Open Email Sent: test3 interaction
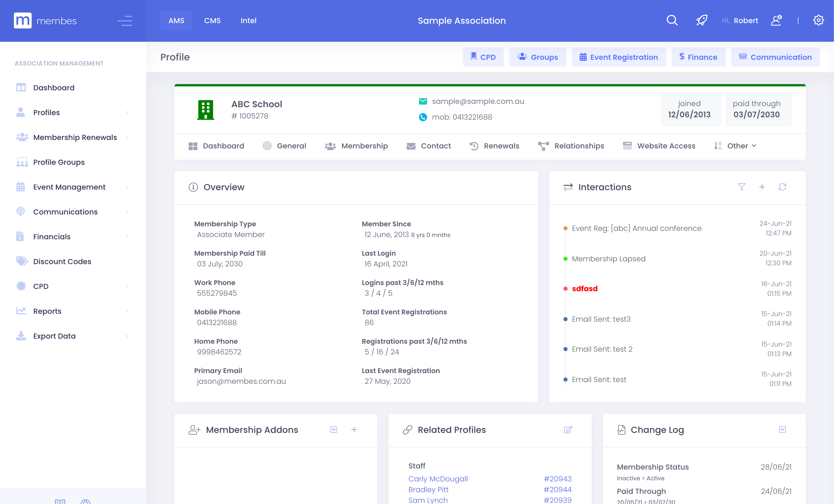Viewport: 834px width, 504px height. pyautogui.click(x=601, y=319)
